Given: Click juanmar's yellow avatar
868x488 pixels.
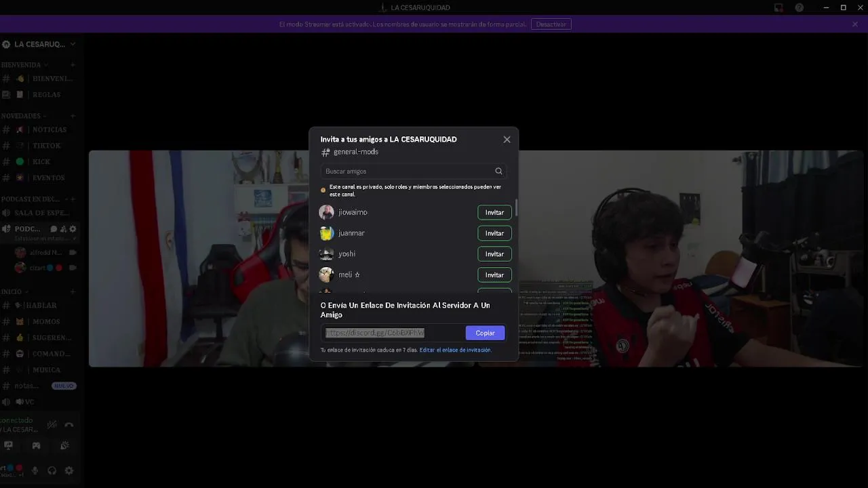Looking at the screenshot, I should pyautogui.click(x=326, y=233).
